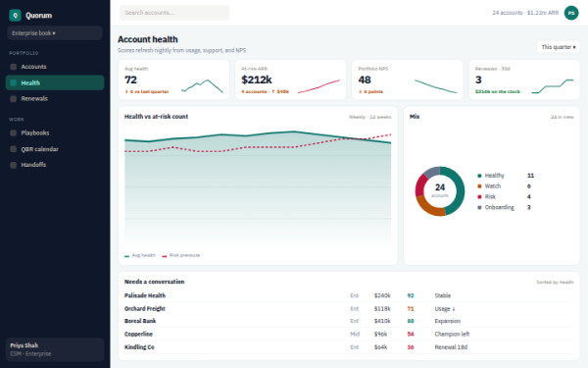
Task: Click Boreal Bank's 'Expansion' note
Action: [x=448, y=321]
